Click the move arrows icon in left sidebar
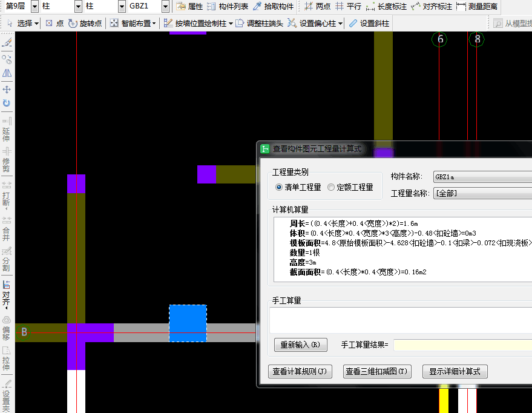This screenshot has height=413, width=532. [x=7, y=90]
